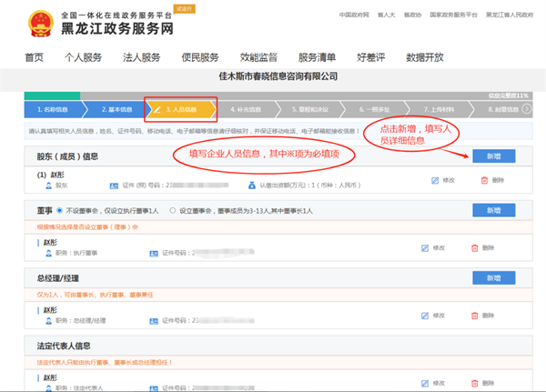Click edit icon in 董事 section row
Screen dimensions: 546x392
tap(425, 247)
